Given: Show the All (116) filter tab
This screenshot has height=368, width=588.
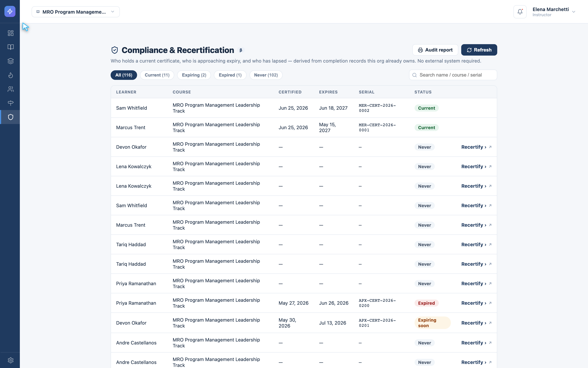Looking at the screenshot, I should 124,75.
